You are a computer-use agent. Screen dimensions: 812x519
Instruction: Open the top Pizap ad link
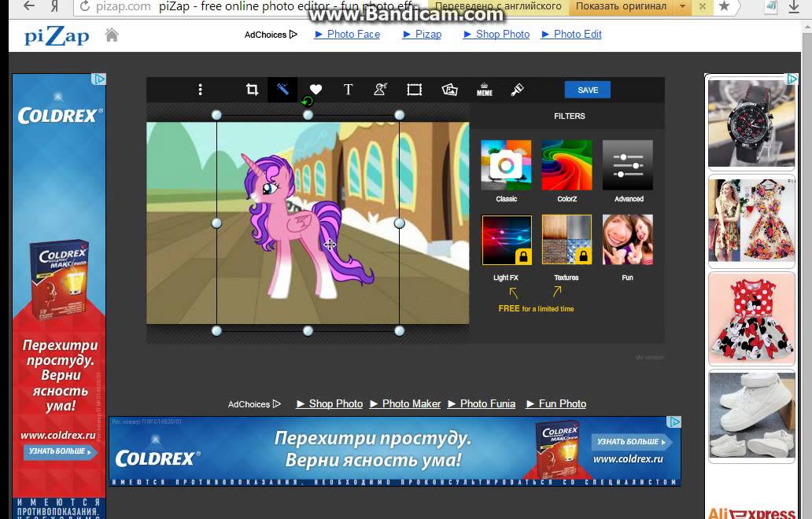click(x=422, y=34)
